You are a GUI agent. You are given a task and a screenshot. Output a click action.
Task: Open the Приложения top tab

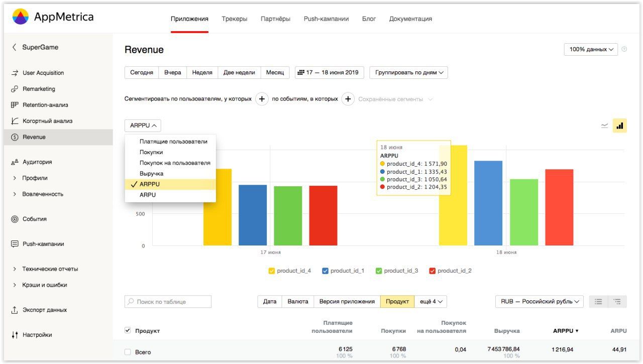(x=189, y=19)
